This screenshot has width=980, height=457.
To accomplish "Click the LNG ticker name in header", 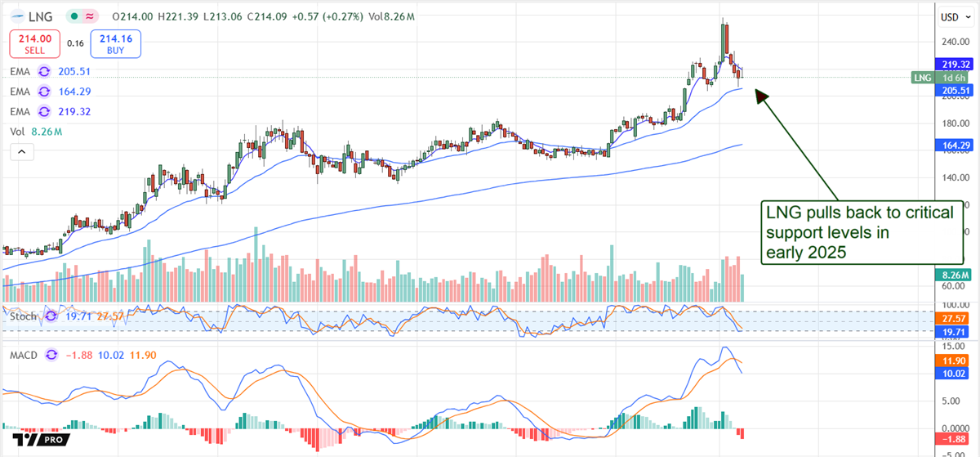I will pos(43,16).
